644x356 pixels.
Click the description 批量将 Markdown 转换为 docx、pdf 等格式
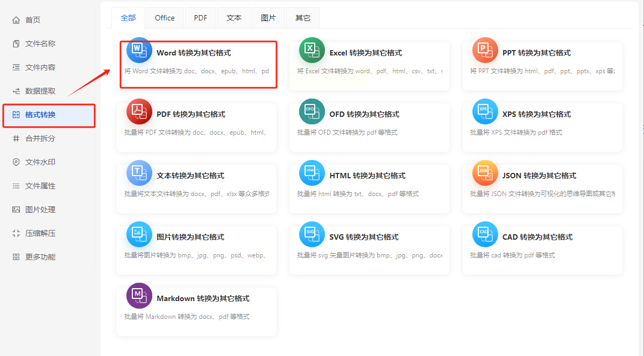coord(187,317)
